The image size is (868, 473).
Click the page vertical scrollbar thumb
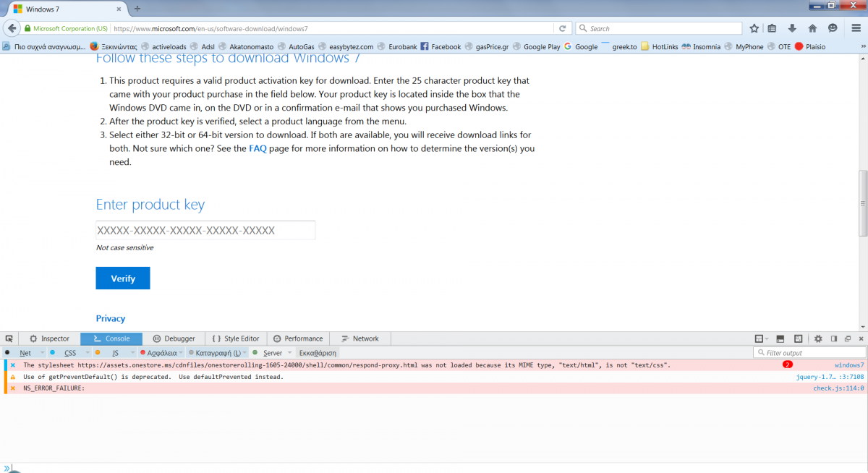pos(862,203)
